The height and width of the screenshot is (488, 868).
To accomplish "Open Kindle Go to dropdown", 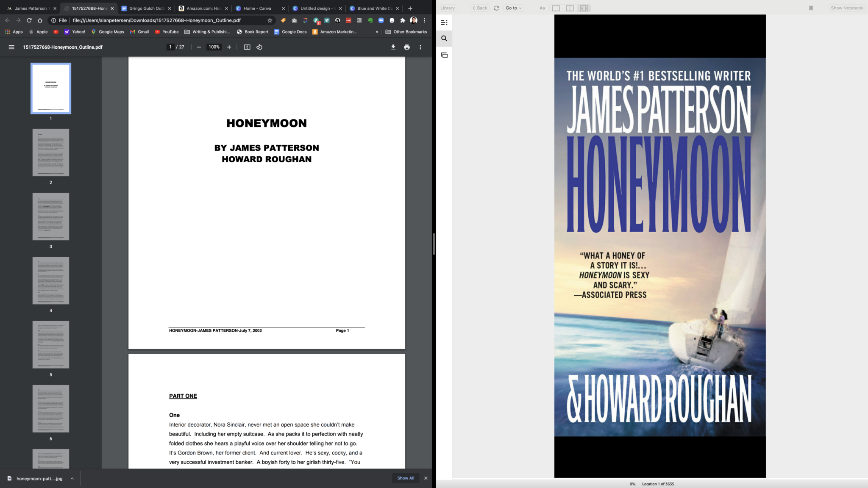I will pyautogui.click(x=514, y=8).
